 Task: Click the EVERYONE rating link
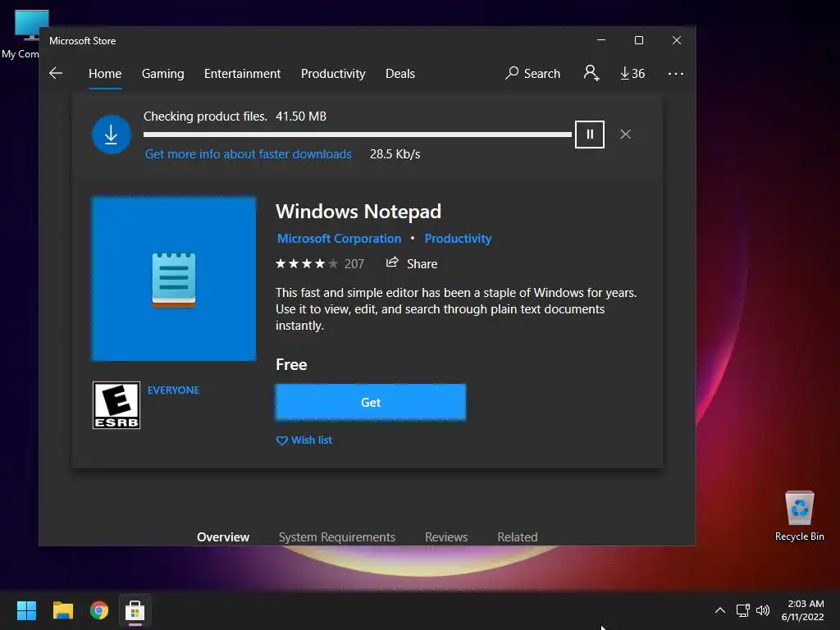[173, 390]
